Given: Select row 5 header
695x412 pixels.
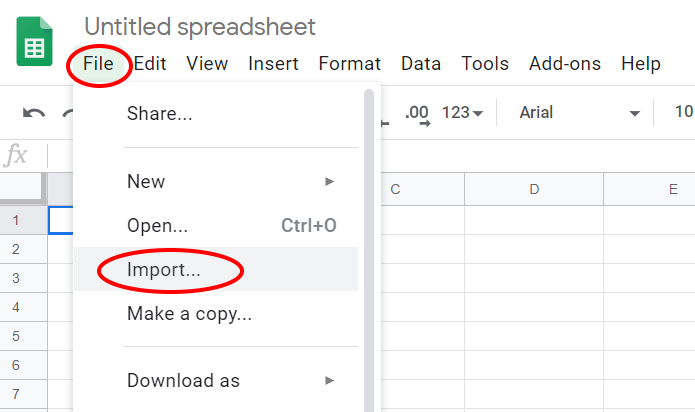Looking at the screenshot, I should [x=23, y=336].
